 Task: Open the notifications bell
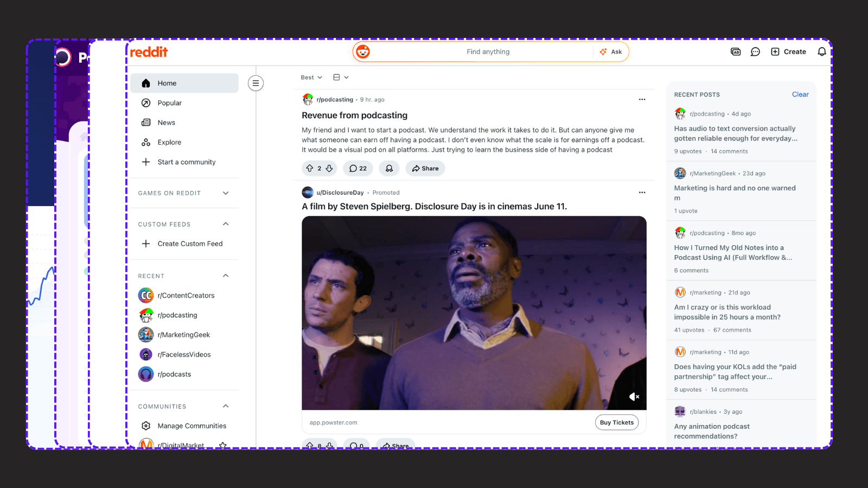822,52
